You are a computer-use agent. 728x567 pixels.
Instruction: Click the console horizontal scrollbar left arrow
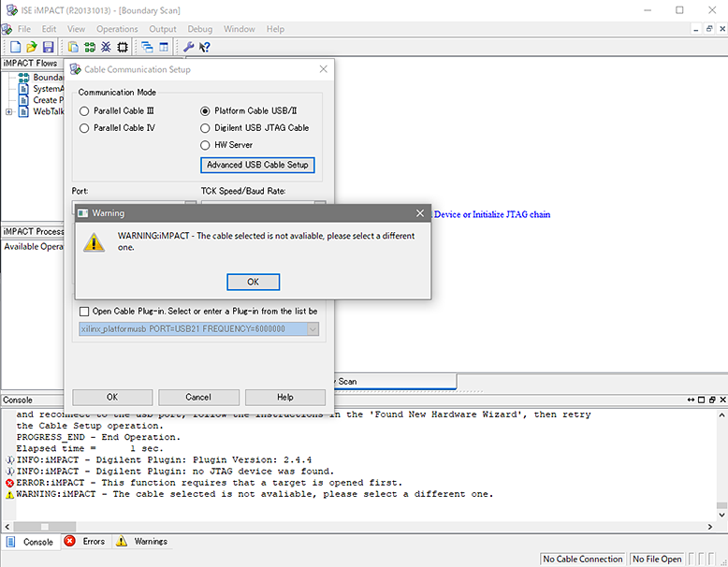point(7,527)
